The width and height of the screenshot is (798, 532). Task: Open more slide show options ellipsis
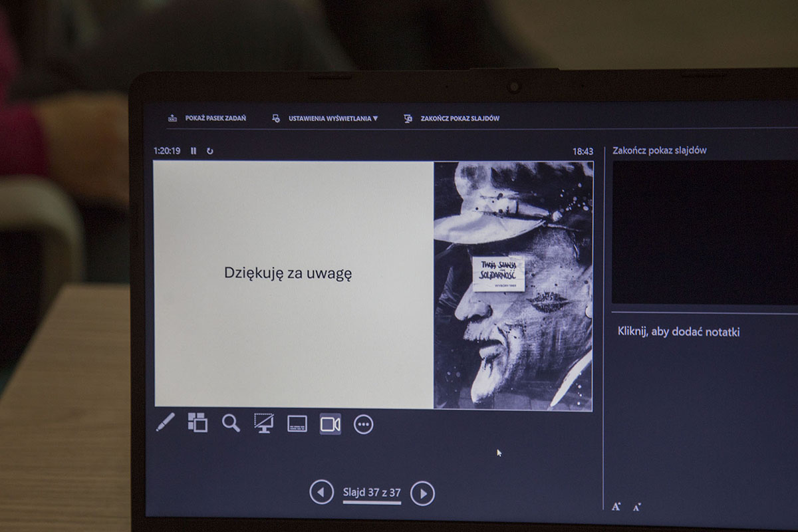[364, 424]
